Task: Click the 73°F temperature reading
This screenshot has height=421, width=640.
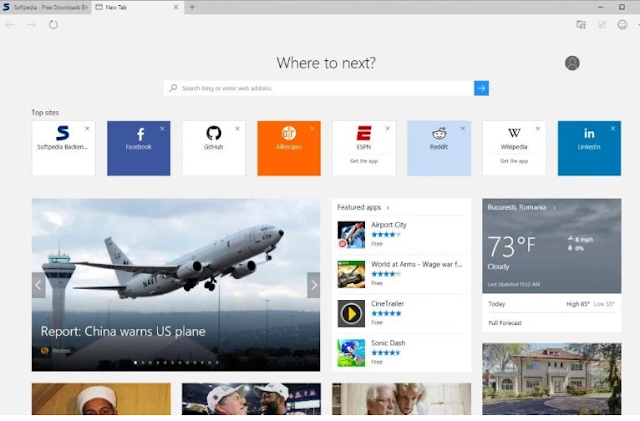Action: [511, 246]
